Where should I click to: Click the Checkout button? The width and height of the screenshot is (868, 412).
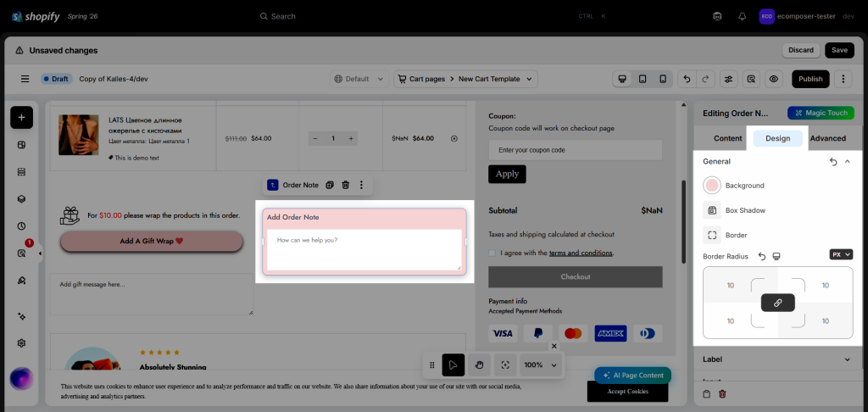tap(576, 277)
